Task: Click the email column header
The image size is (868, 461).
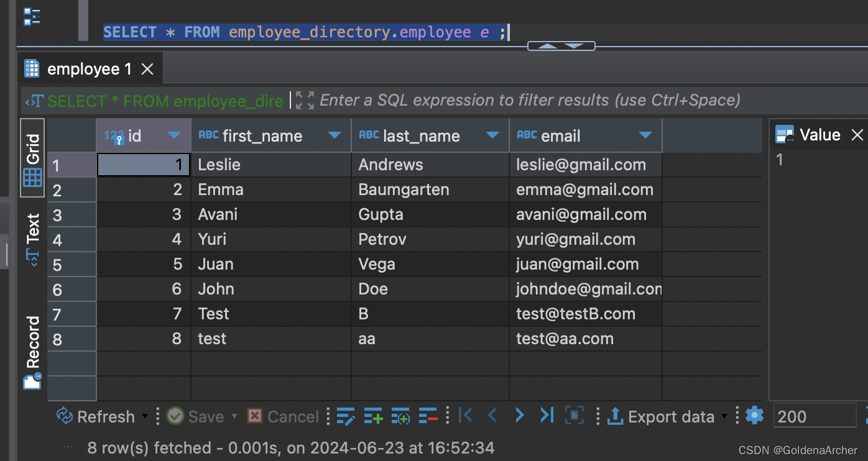Action: click(x=586, y=135)
